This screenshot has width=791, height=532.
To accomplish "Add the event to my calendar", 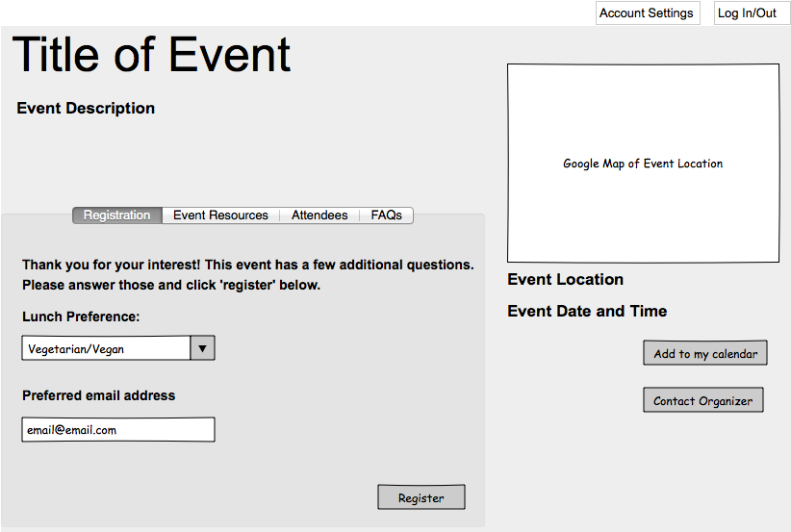I will [705, 353].
